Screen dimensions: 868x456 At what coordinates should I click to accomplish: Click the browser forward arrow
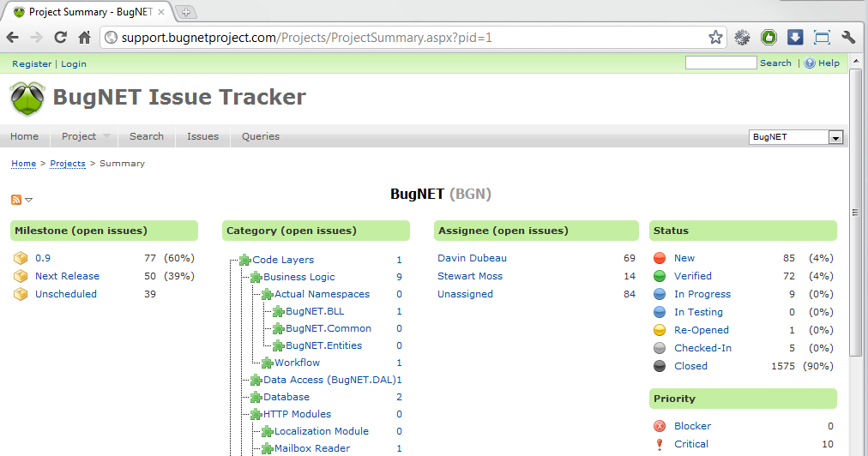tap(37, 38)
